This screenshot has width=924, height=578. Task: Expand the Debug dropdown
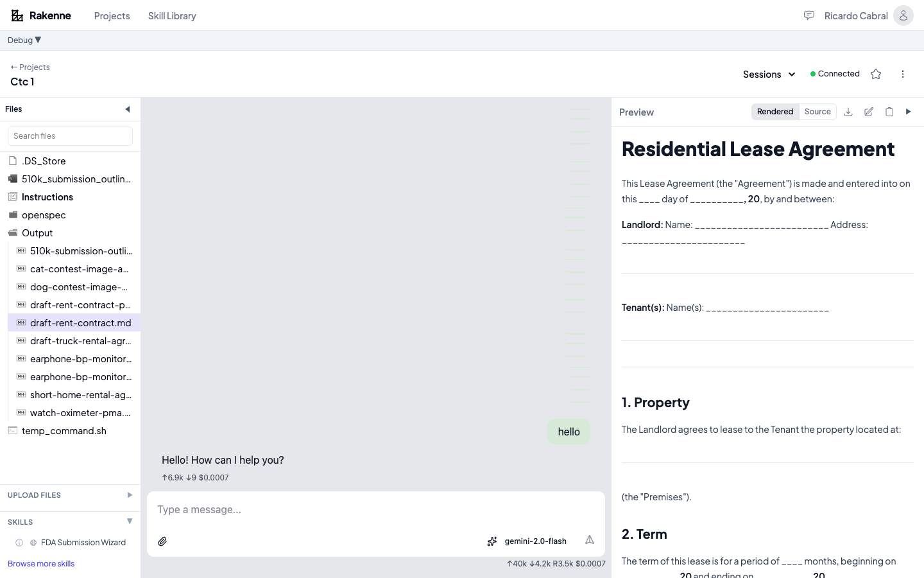[24, 40]
